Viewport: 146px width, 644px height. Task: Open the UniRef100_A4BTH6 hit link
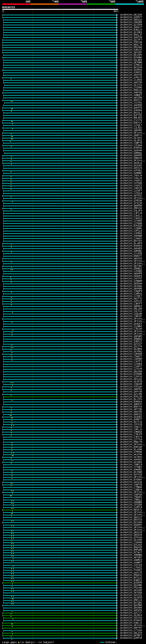pos(131,93)
